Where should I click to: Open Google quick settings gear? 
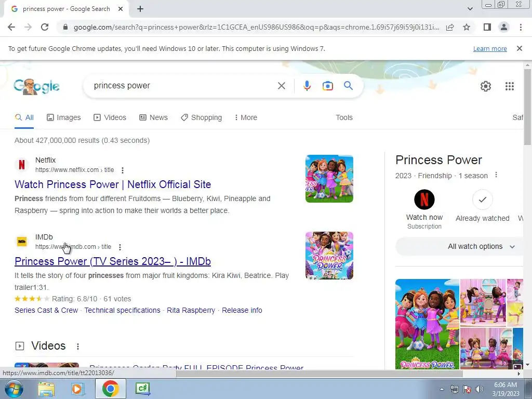click(486, 86)
